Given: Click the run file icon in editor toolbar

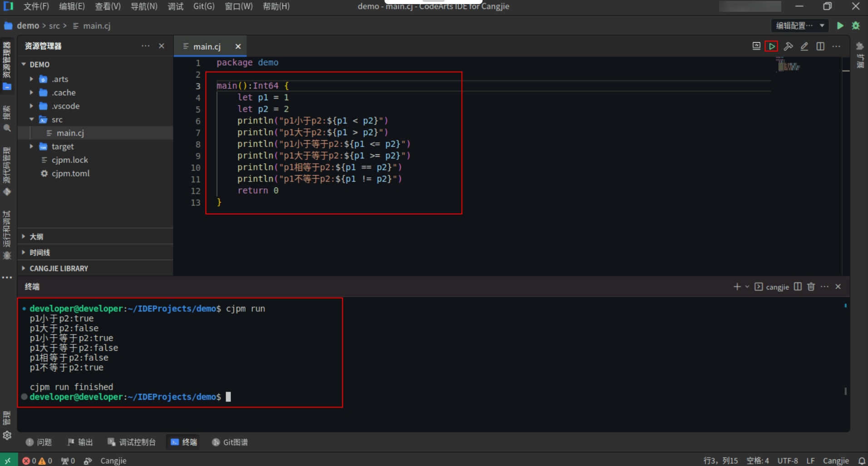Looking at the screenshot, I should pos(771,46).
